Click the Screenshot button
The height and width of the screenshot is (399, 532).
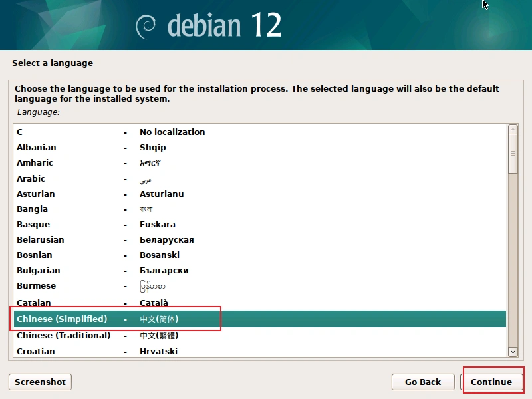point(40,382)
